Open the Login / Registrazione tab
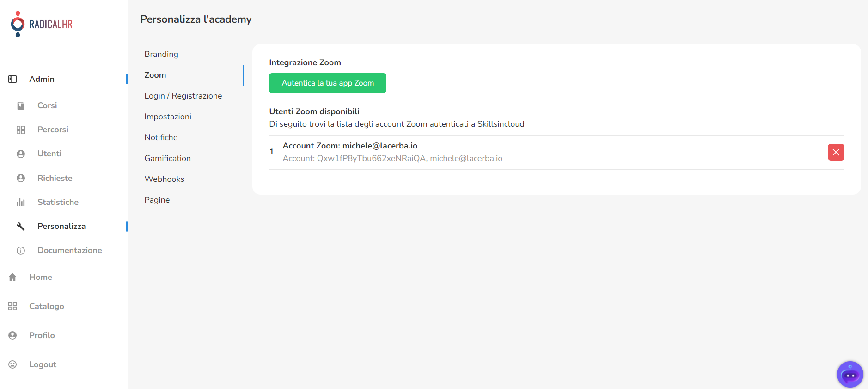The image size is (868, 389). [x=183, y=96]
